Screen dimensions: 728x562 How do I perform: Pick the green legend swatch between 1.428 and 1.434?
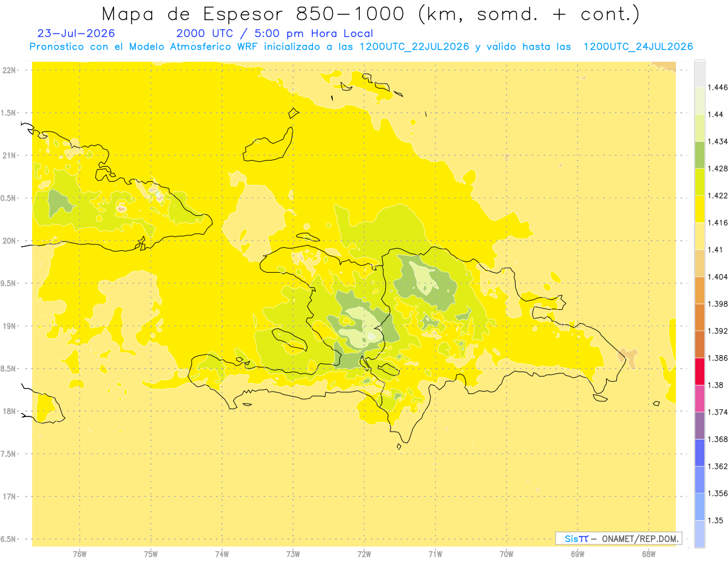(x=699, y=155)
